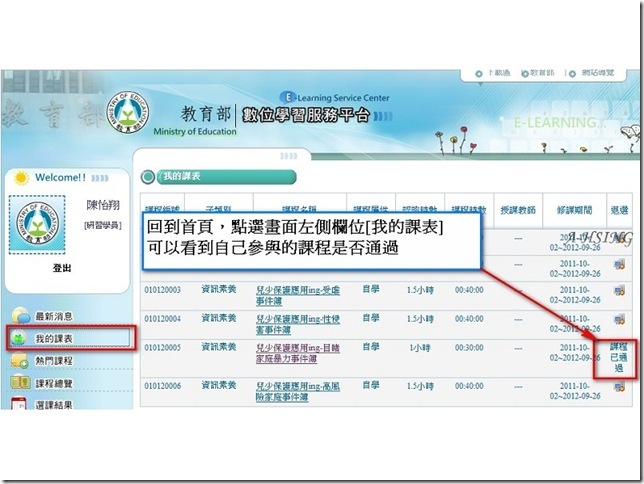Click the [研習學員] role label

click(103, 226)
